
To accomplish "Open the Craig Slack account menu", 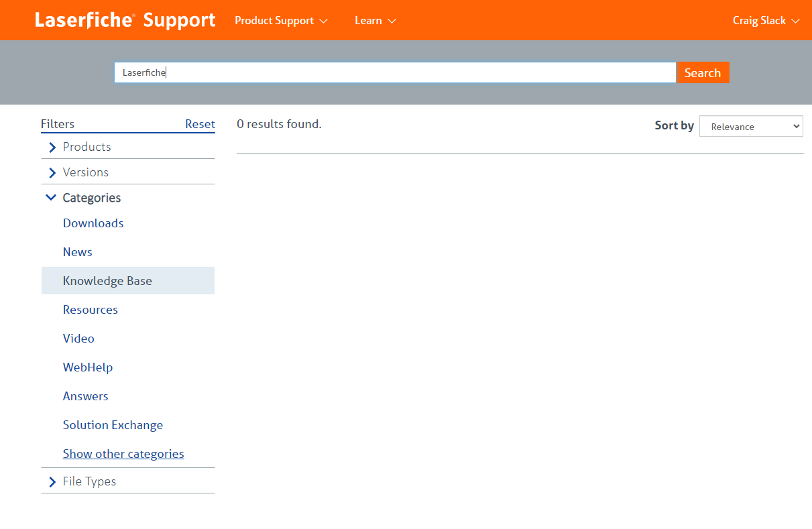I will pos(766,21).
